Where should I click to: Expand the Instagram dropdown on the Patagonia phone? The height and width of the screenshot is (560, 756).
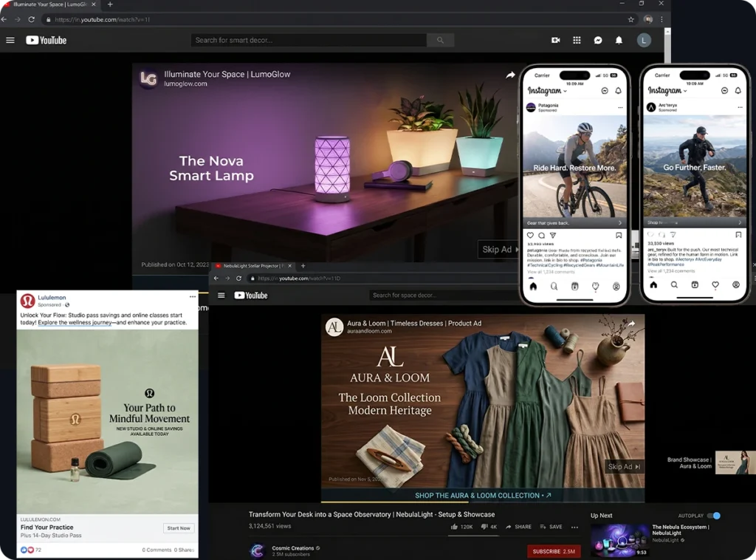pos(565,91)
